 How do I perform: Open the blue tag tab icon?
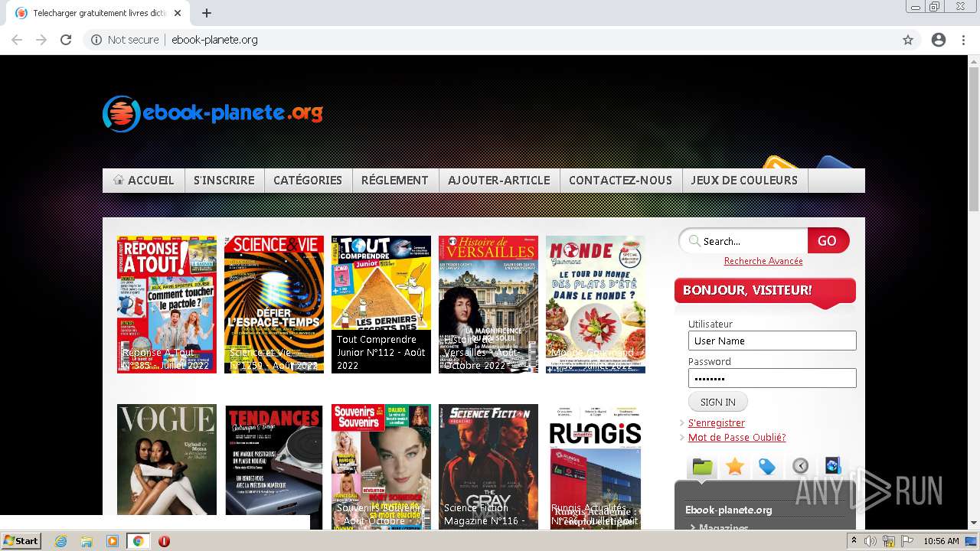coord(767,466)
